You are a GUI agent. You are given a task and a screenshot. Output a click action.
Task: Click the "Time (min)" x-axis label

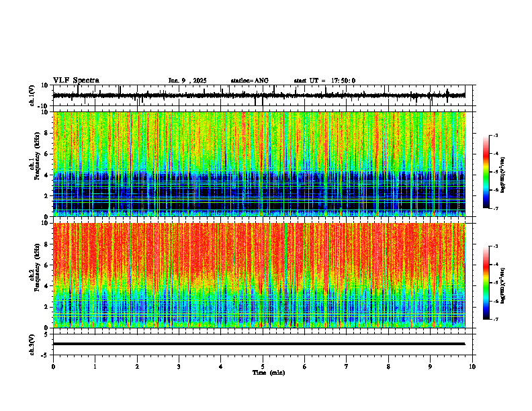click(269, 373)
